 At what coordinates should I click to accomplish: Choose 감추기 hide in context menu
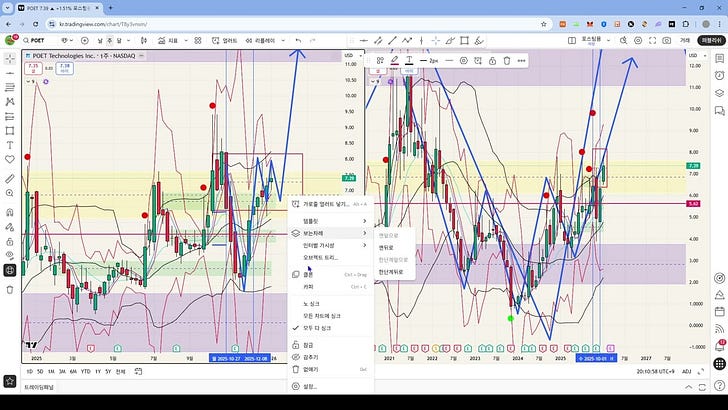330,357
